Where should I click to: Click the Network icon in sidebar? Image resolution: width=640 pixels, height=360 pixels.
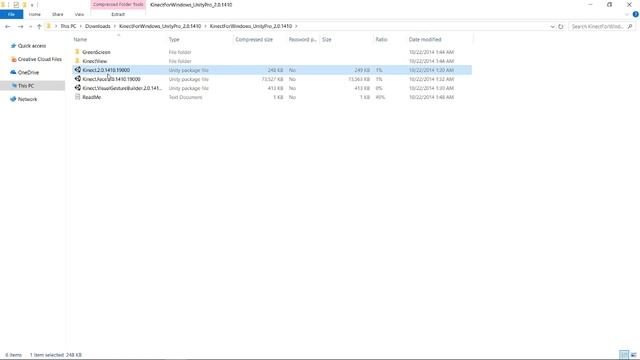click(x=13, y=99)
